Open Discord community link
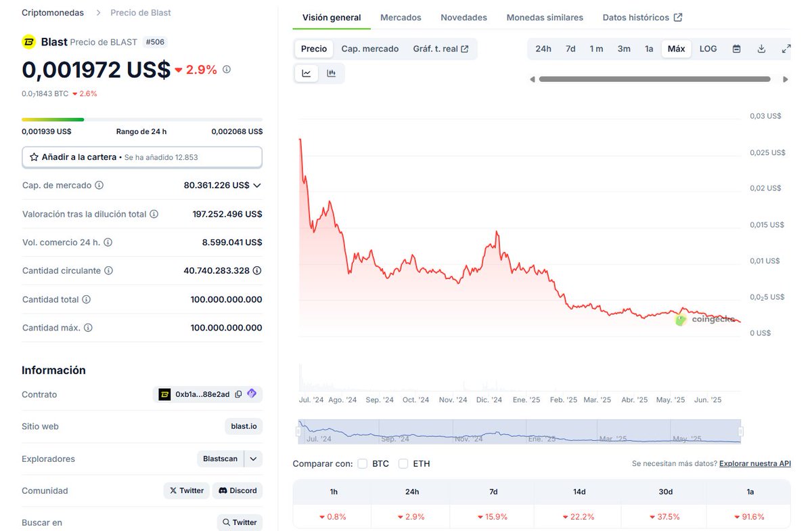Viewport: 812px width, 531px height. point(237,490)
